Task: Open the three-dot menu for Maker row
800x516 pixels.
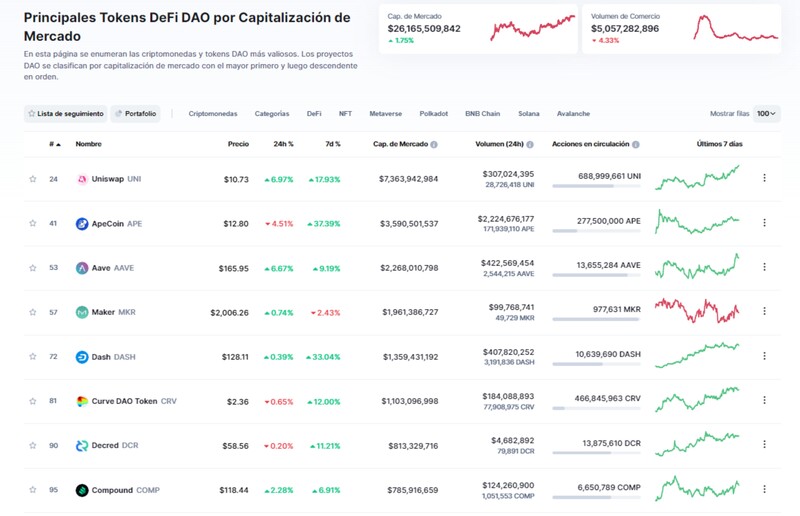Action: pyautogui.click(x=764, y=311)
